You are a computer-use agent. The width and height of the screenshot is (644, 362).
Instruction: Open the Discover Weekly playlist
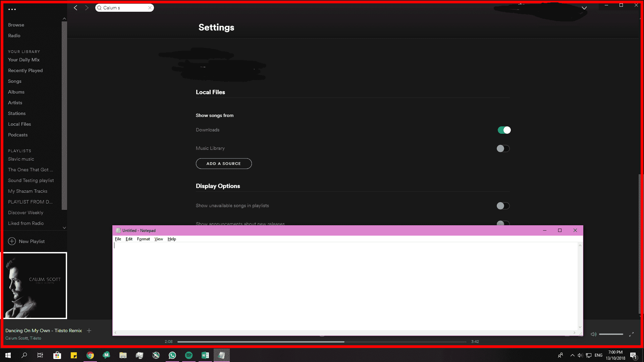[x=25, y=213]
